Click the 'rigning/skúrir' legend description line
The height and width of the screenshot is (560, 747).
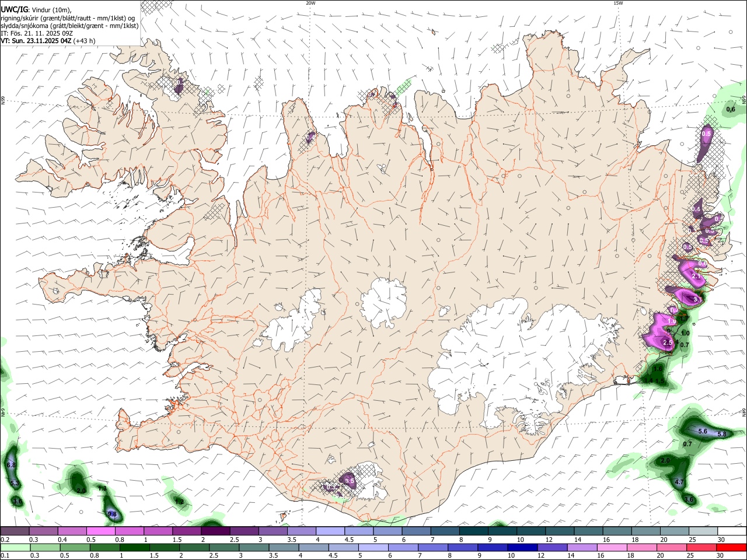[67, 18]
